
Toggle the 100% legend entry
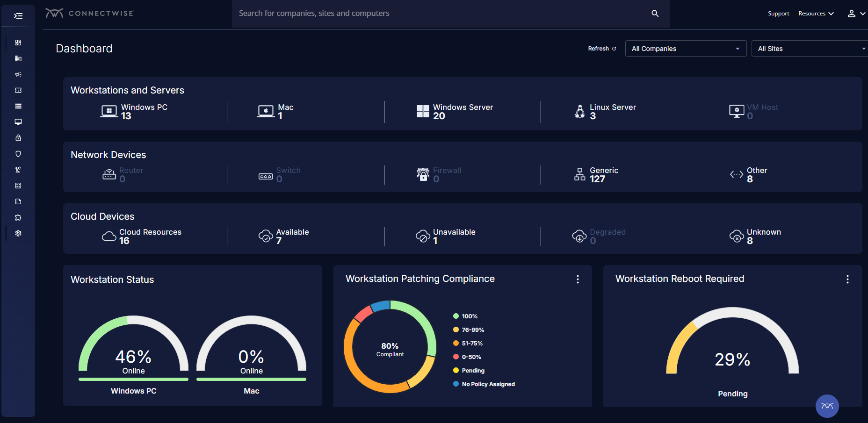pyautogui.click(x=465, y=316)
